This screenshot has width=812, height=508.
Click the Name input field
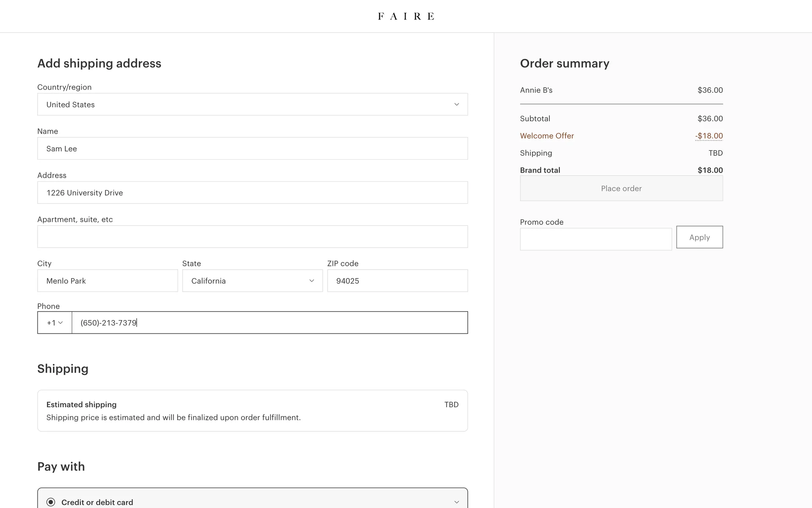coord(252,149)
